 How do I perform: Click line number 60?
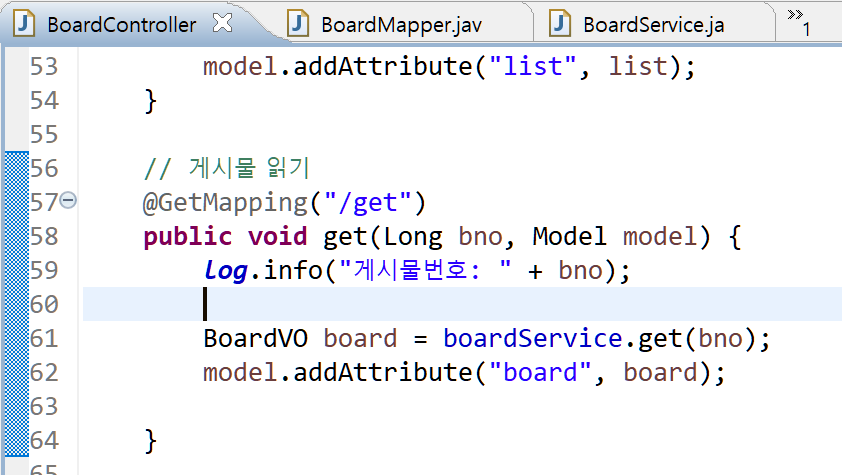point(43,304)
